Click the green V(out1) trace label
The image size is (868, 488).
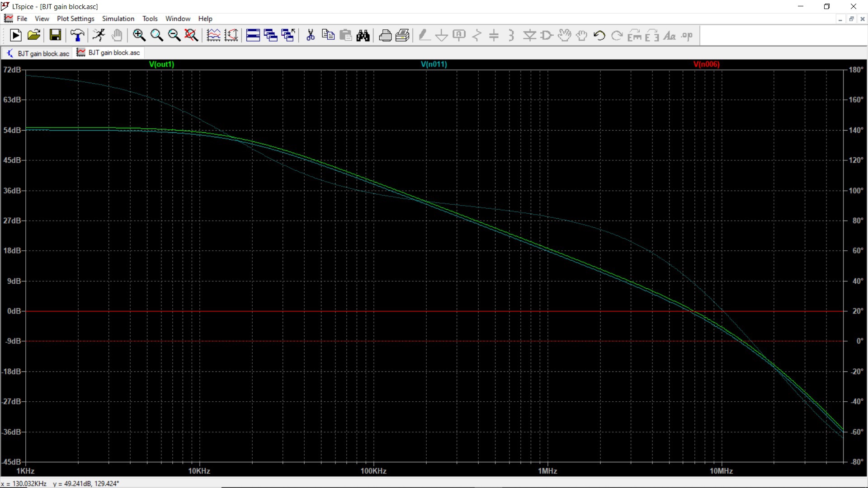tap(161, 64)
